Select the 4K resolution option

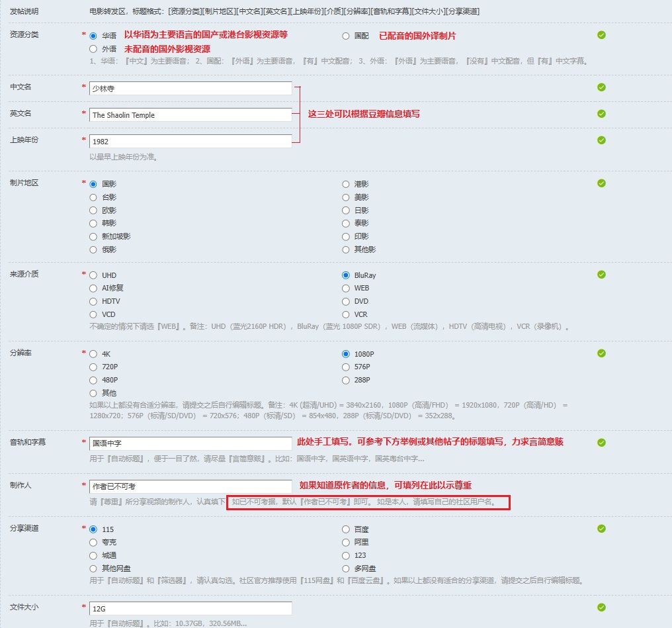[93, 354]
